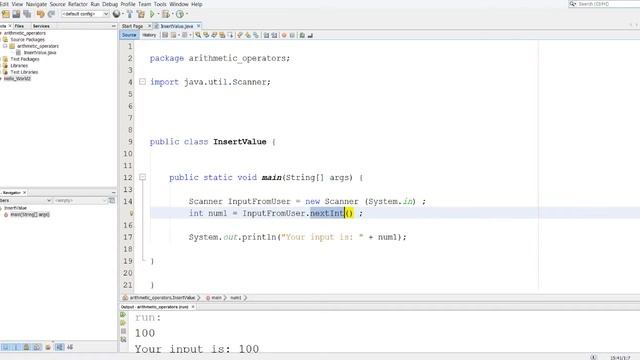The image size is (640, 360).
Task: Run the project with green play icon
Action: 152,14
